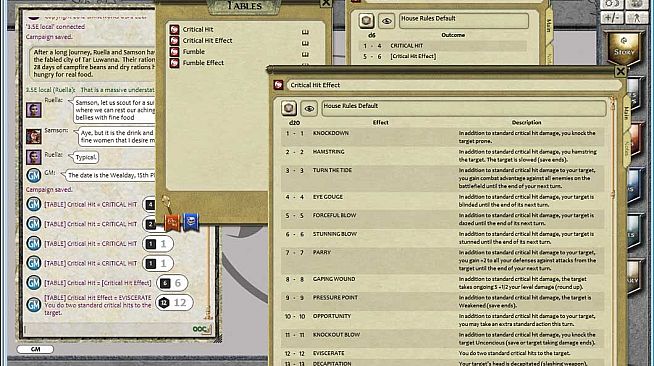The image size is (654, 366).
Task: Select the TURN THE TIDE effect row
Action: [x=443, y=178]
